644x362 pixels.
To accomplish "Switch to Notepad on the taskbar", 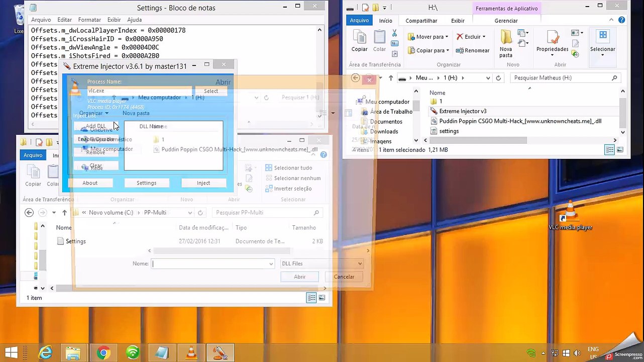I will coord(162,352).
